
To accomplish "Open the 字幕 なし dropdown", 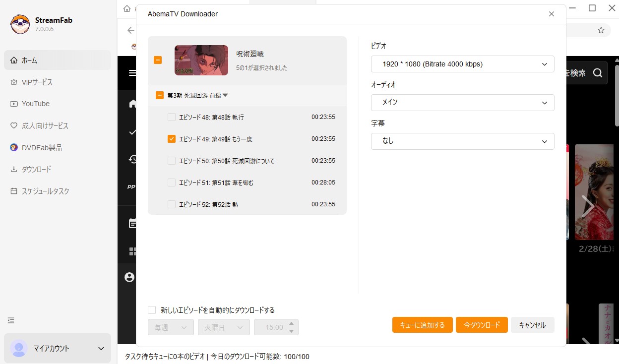I will coord(462,141).
